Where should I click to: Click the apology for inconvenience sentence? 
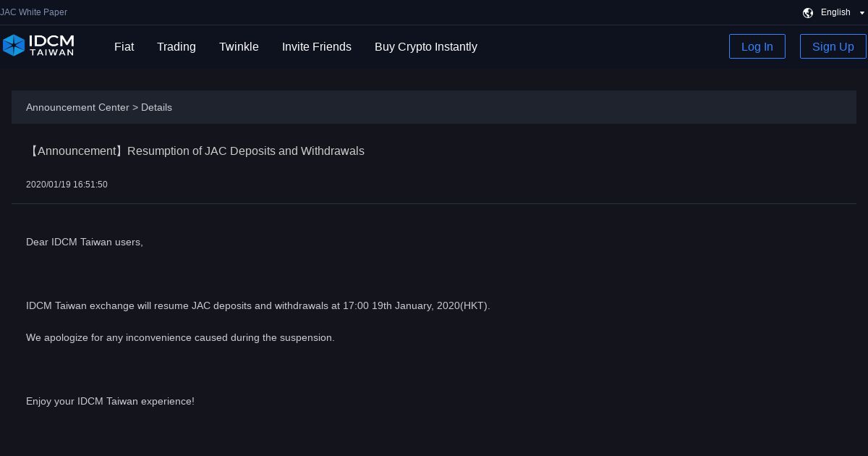(x=180, y=337)
